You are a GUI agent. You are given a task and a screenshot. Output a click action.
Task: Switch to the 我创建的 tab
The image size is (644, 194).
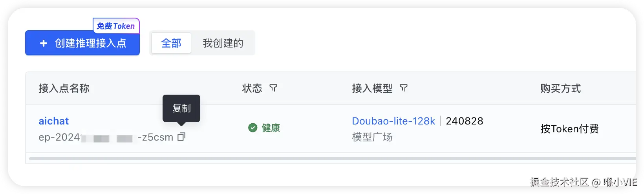click(223, 43)
